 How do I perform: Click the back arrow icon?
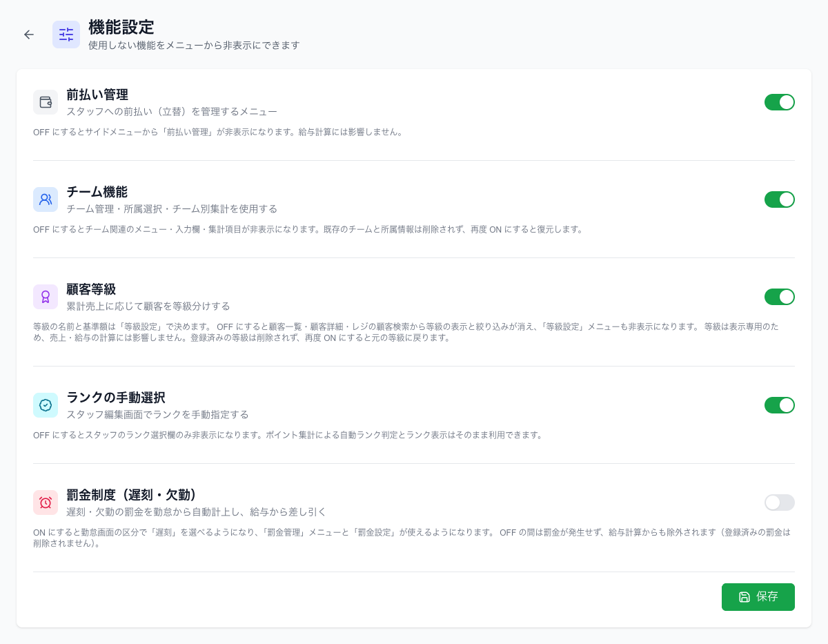click(28, 35)
